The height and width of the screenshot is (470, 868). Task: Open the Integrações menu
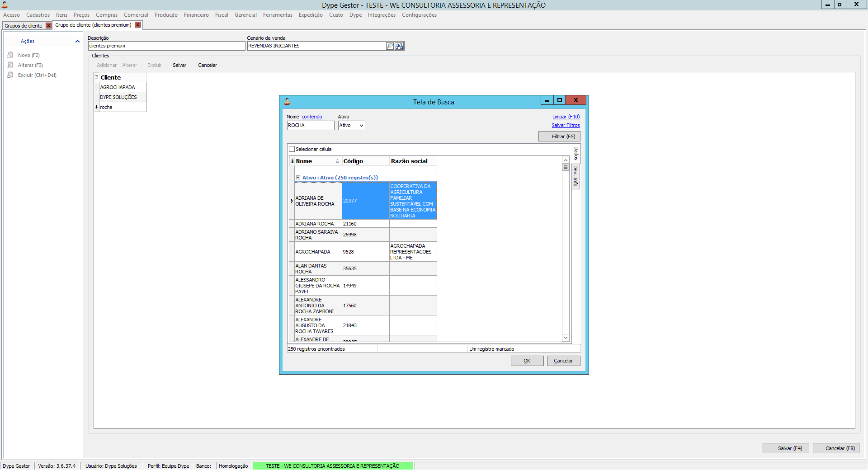382,15
